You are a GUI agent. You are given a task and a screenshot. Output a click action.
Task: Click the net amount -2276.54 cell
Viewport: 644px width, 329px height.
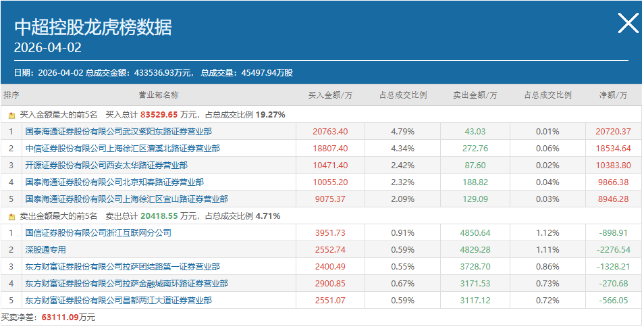(x=613, y=250)
